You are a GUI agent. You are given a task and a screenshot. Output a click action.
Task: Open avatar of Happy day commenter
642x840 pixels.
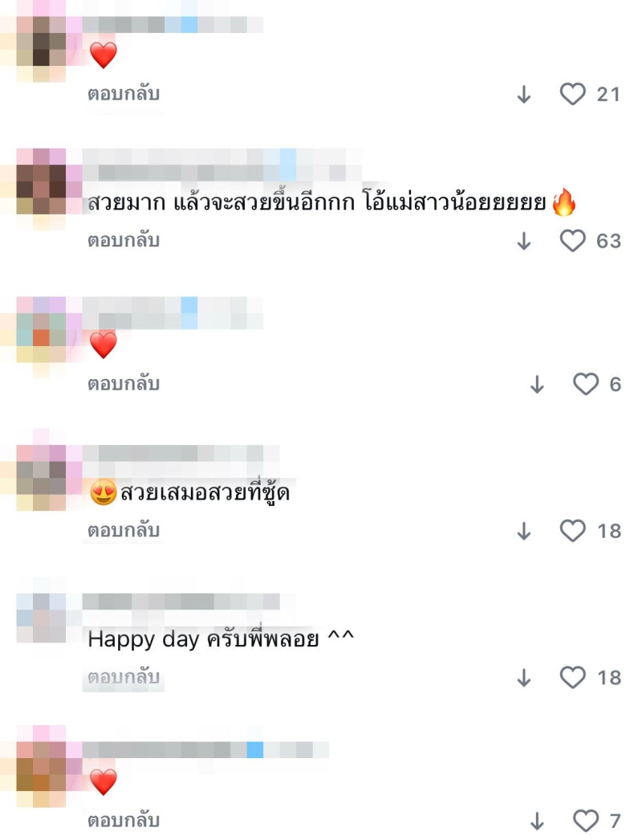(x=42, y=618)
